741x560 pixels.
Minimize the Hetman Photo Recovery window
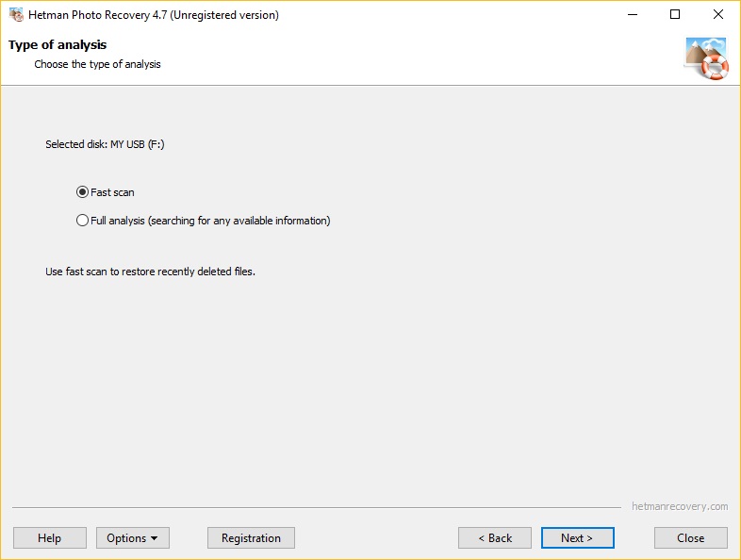pos(633,15)
